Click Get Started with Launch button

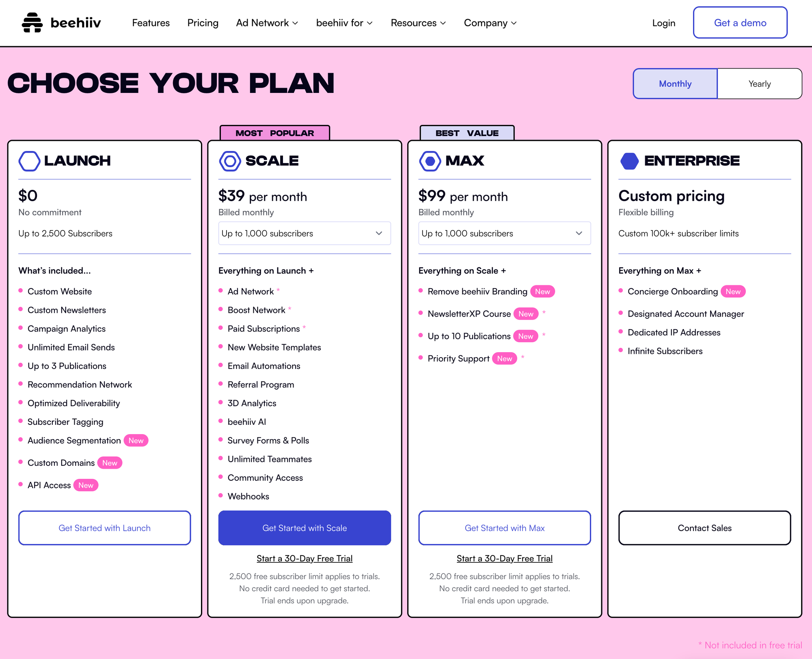104,528
